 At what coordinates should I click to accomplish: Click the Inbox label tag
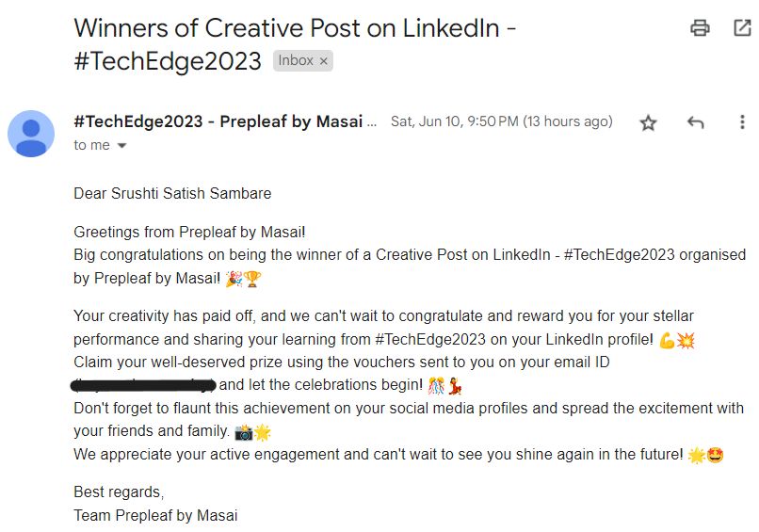pyautogui.click(x=296, y=60)
